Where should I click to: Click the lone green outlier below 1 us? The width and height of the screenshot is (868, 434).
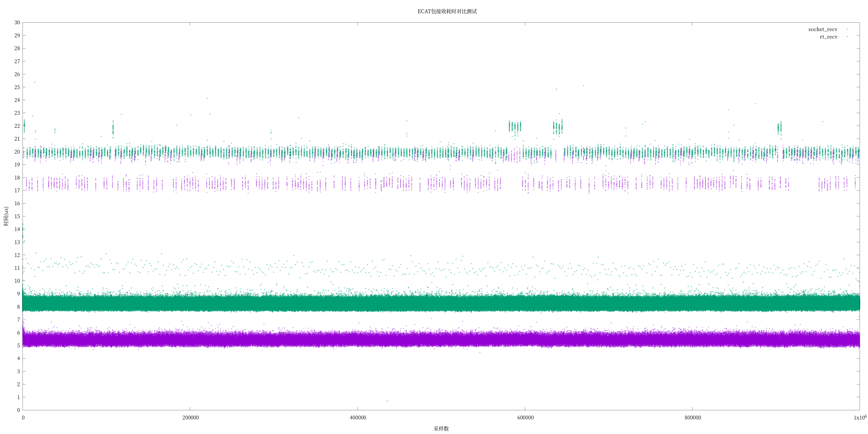387,401
